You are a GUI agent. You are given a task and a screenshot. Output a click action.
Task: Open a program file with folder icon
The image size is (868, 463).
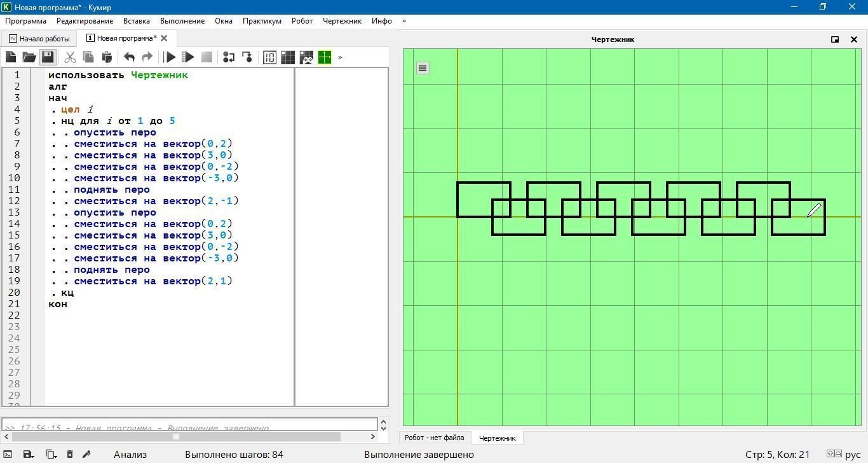coord(29,57)
